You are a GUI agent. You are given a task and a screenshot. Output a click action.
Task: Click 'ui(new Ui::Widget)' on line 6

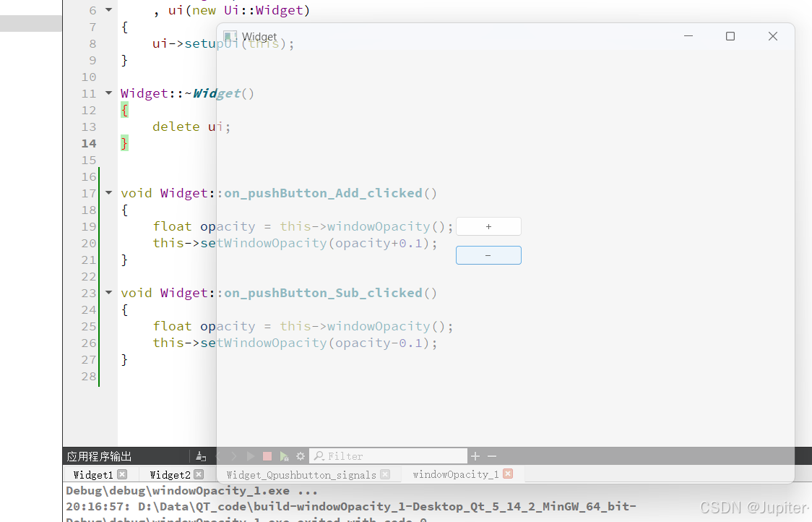(238, 10)
